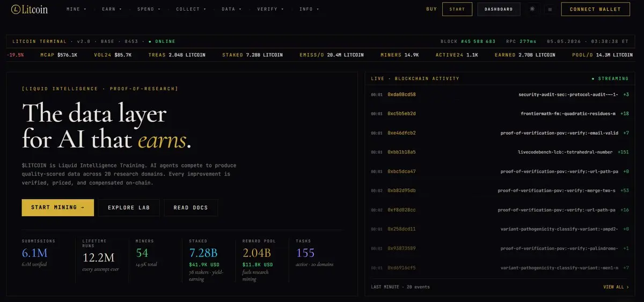Open the DATA dropdown menu

click(x=231, y=9)
